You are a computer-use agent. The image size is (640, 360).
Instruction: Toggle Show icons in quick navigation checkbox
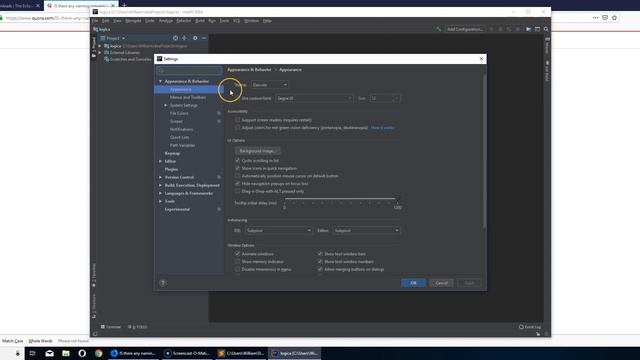pyautogui.click(x=238, y=168)
